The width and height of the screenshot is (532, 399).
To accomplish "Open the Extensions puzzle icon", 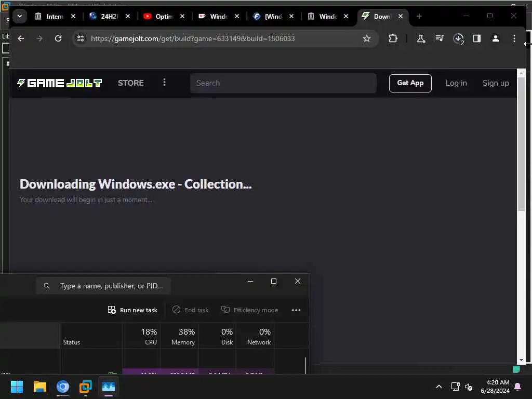I will coord(393,38).
